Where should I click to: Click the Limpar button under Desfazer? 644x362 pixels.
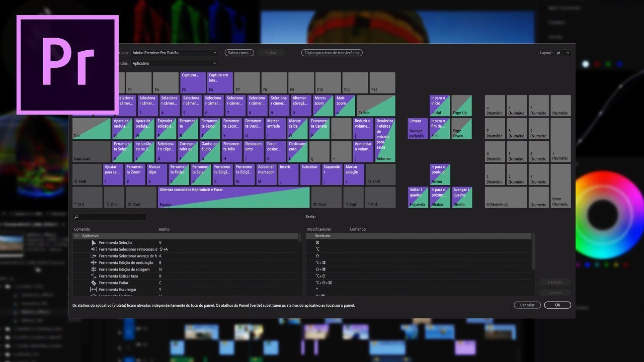[555, 293]
